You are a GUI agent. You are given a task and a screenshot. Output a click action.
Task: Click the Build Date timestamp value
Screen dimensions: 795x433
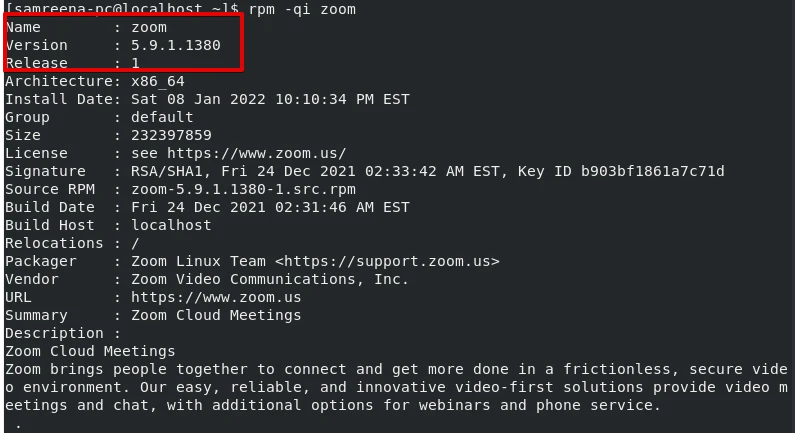click(x=270, y=208)
